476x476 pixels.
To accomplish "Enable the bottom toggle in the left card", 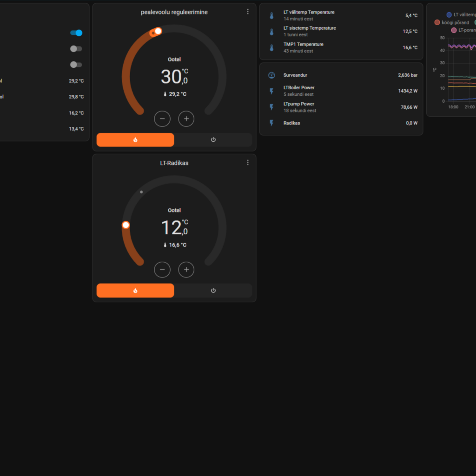I will click(76, 65).
